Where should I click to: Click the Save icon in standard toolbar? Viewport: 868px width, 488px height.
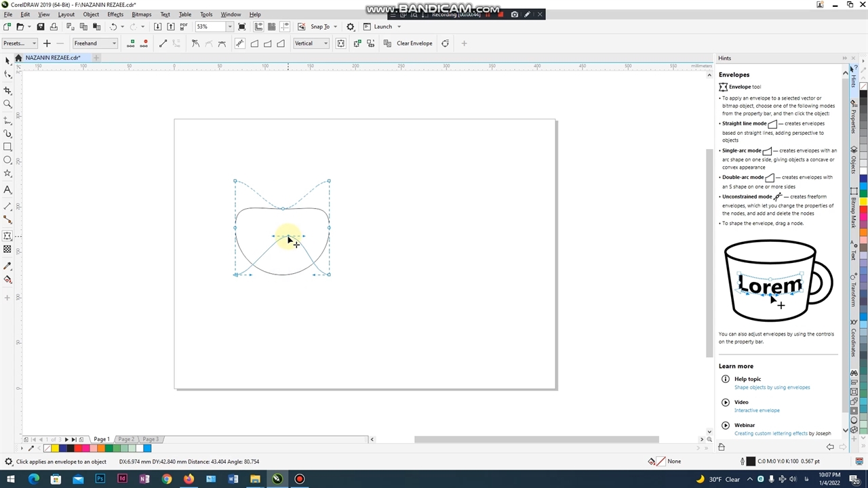coord(40,26)
